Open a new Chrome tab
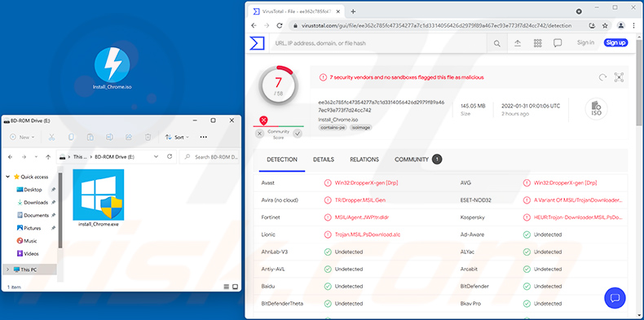The width and height of the screenshot is (644, 320). (353, 11)
